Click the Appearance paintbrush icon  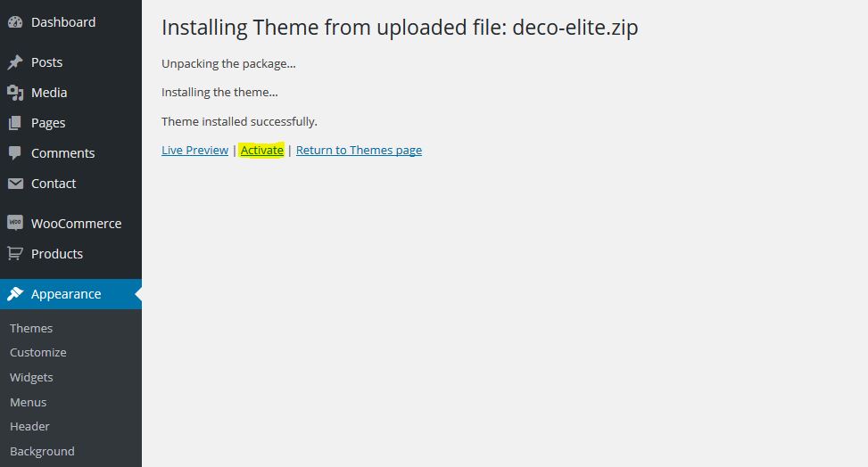(x=15, y=294)
